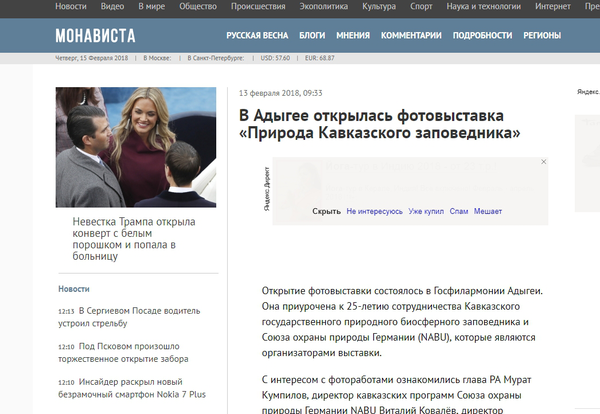Click the date Четверг, 15 Февраля 2018
Image resolution: width=600 pixels, height=414 pixels.
pos(91,58)
